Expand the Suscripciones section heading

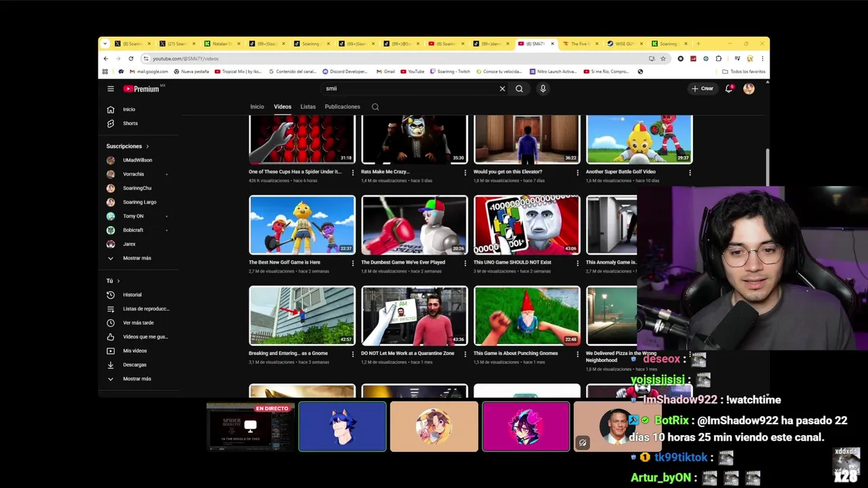pyautogui.click(x=127, y=146)
